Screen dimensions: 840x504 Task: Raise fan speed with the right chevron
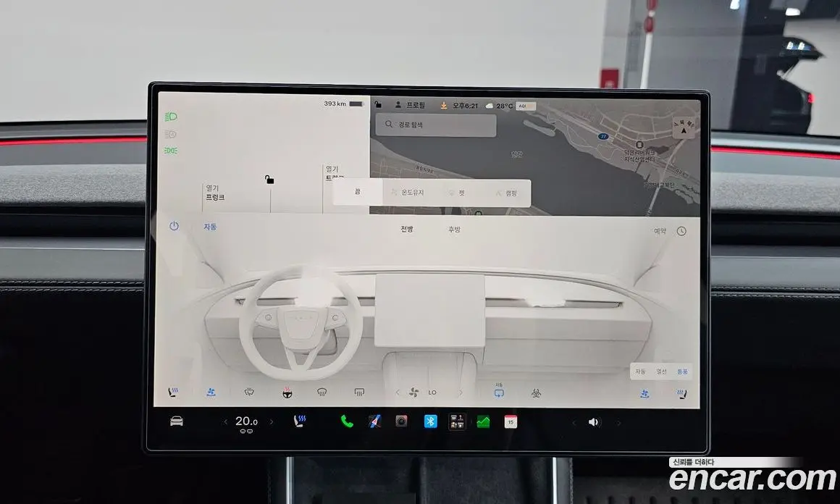[461, 392]
